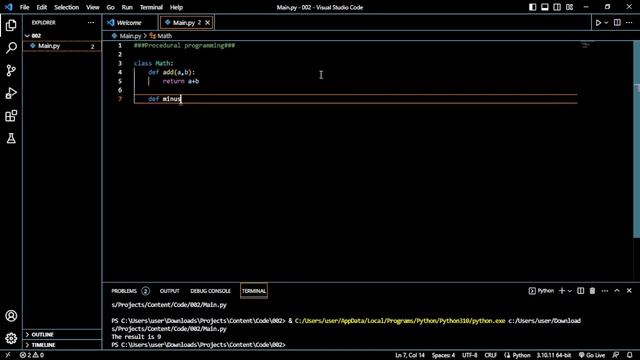Screen dimensions: 640x360
Task: Open the Search view in activity bar
Action: click(x=11, y=48)
